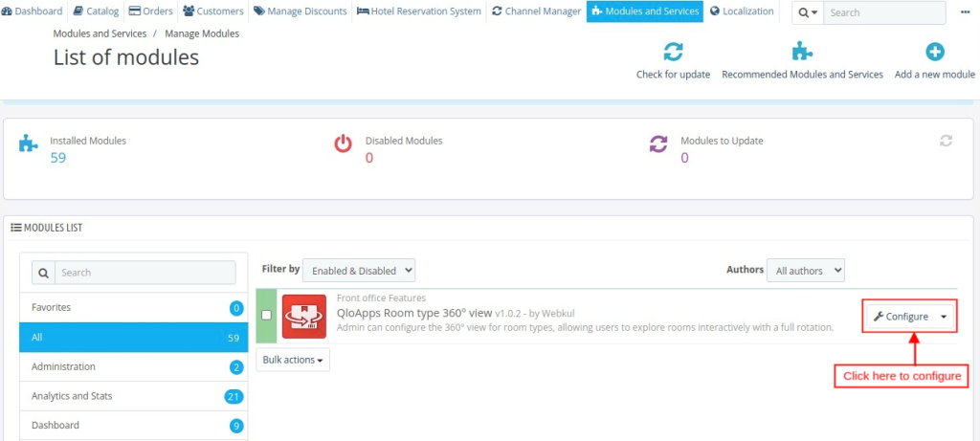Click the small gray refresh icon in stats panel
This screenshot has height=441, width=980.
coord(946,141)
